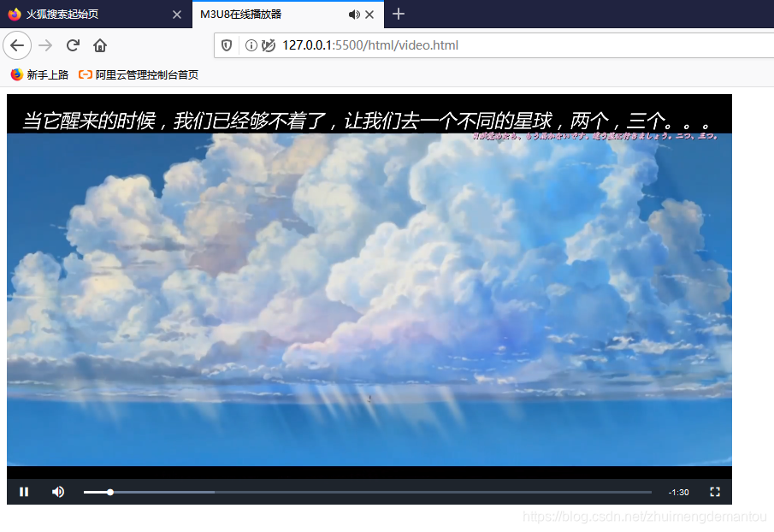
Task: Click the autoplay permission icon in address bar
Action: [x=268, y=45]
